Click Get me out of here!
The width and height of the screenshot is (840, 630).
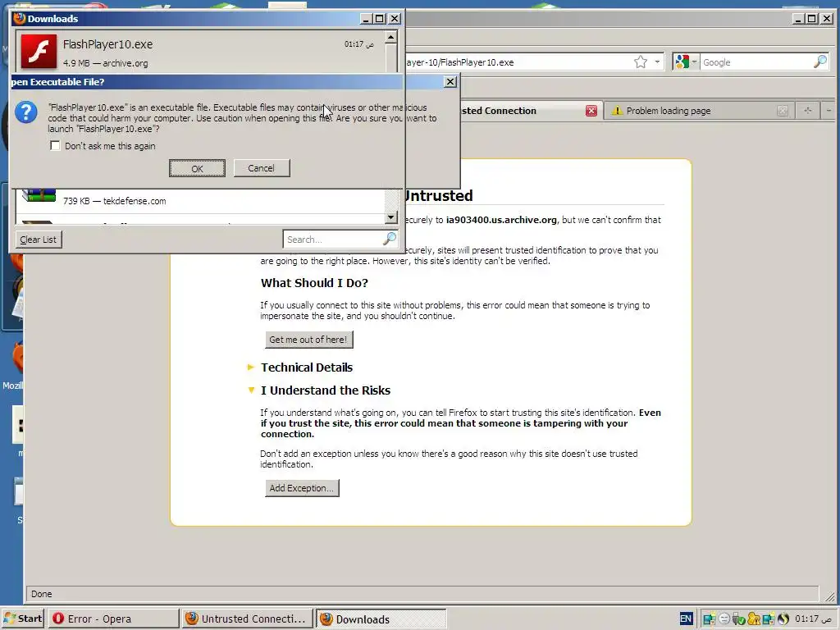pos(308,340)
